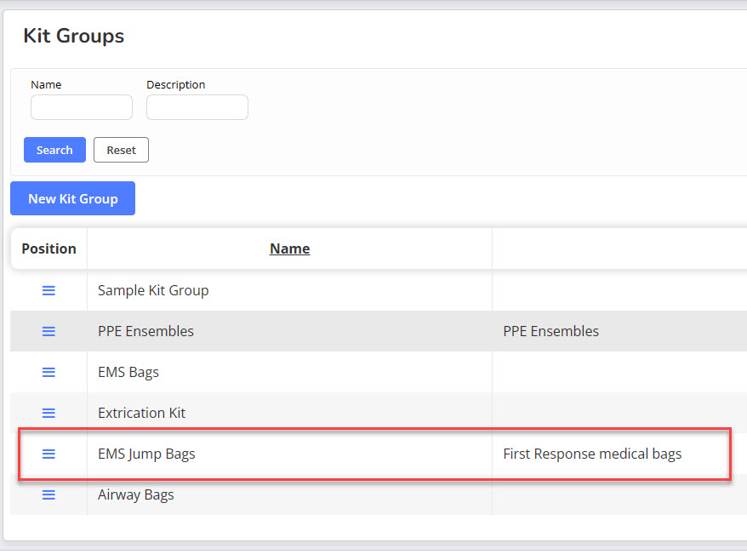This screenshot has width=747, height=560.
Task: Click the Position column header
Action: (x=49, y=249)
